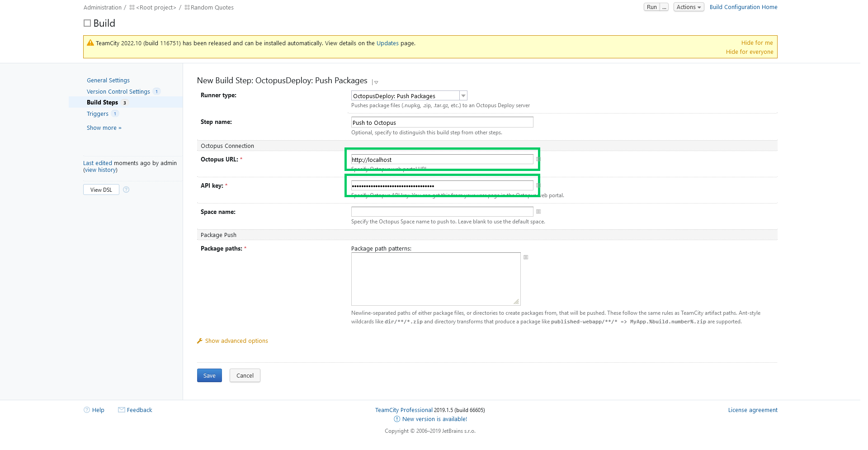Click 'Hide for me' in the banner

pyautogui.click(x=757, y=43)
